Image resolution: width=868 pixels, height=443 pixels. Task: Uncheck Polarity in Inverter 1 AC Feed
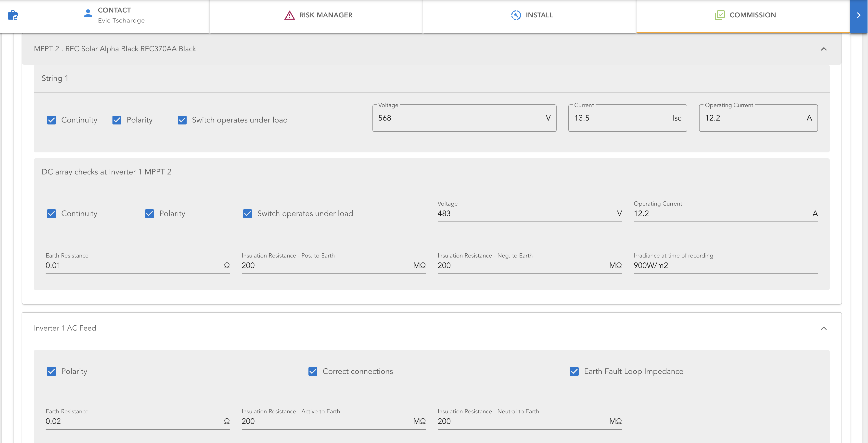click(51, 371)
